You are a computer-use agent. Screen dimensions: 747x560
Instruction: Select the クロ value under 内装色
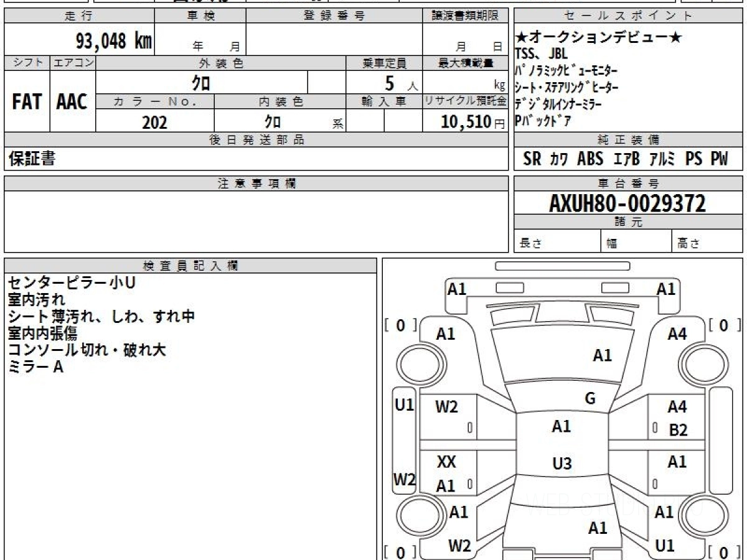pyautogui.click(x=272, y=121)
